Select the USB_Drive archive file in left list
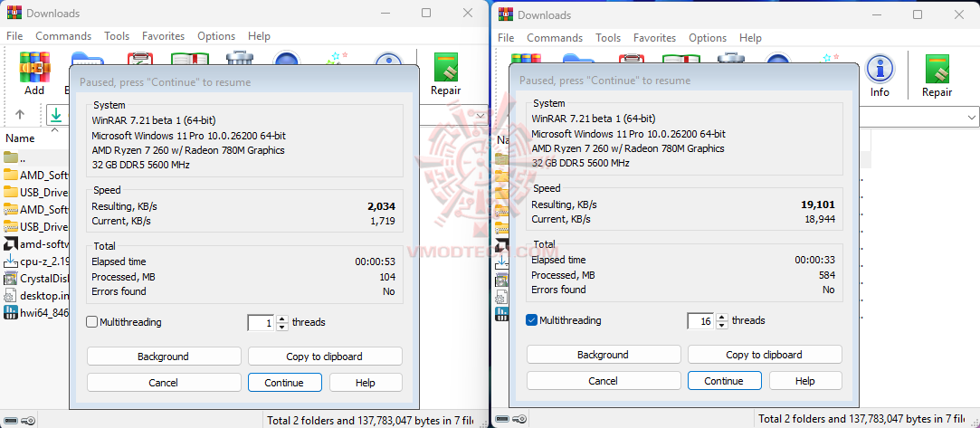This screenshot has height=428, width=980. pyautogui.click(x=35, y=226)
